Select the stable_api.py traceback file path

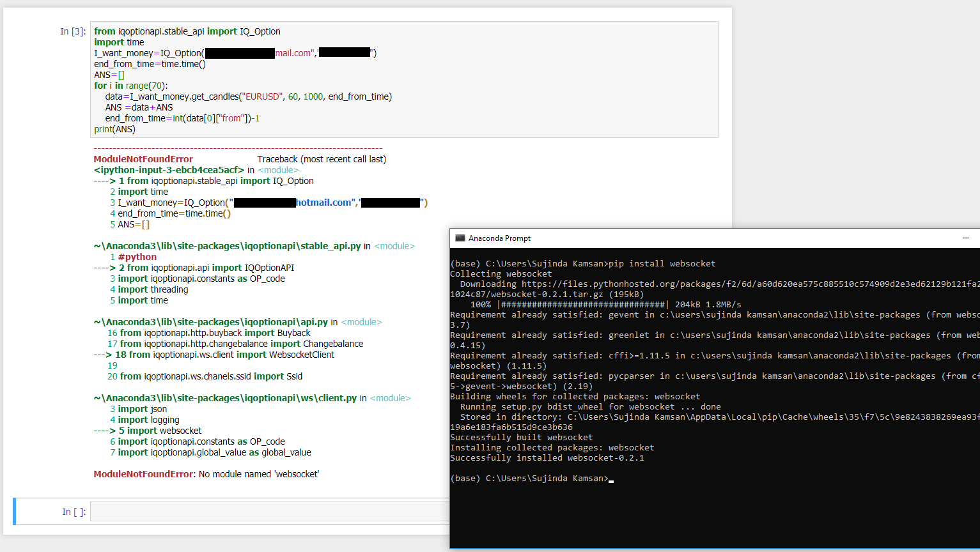(227, 245)
